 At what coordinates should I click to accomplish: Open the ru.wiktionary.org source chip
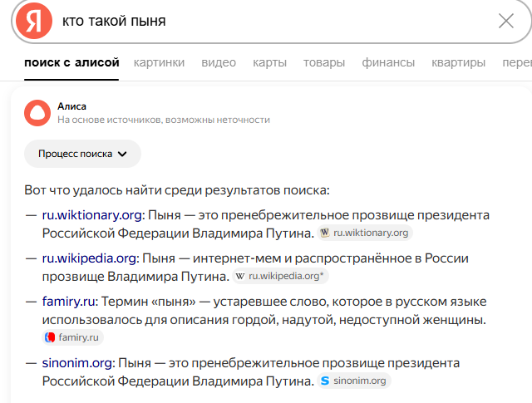(x=366, y=233)
